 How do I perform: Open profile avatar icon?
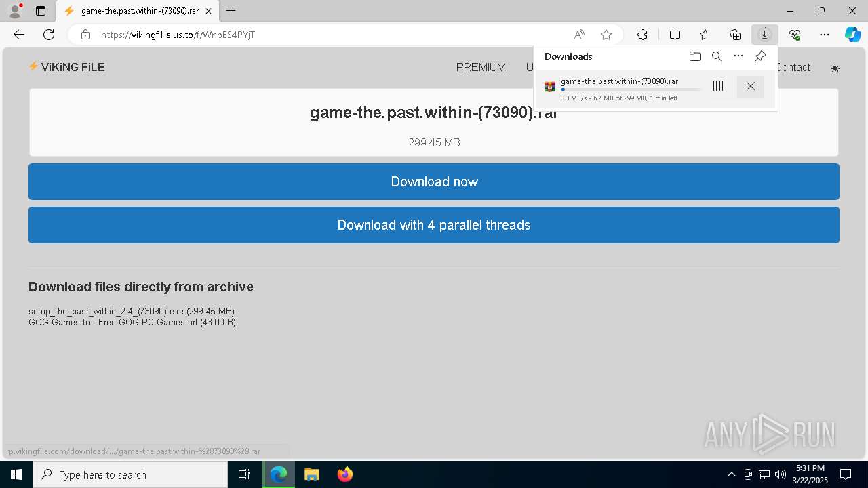[x=15, y=11]
